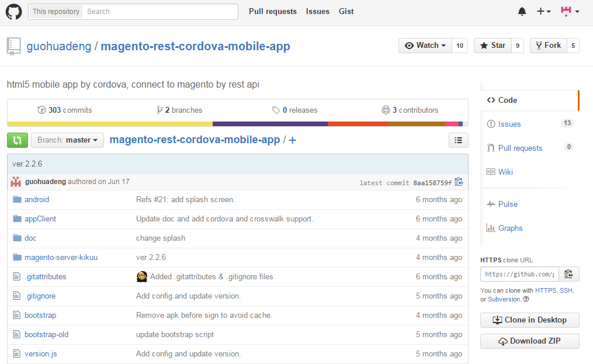The height and width of the screenshot is (364, 593).
Task: Open the notifications bell
Action: [522, 11]
